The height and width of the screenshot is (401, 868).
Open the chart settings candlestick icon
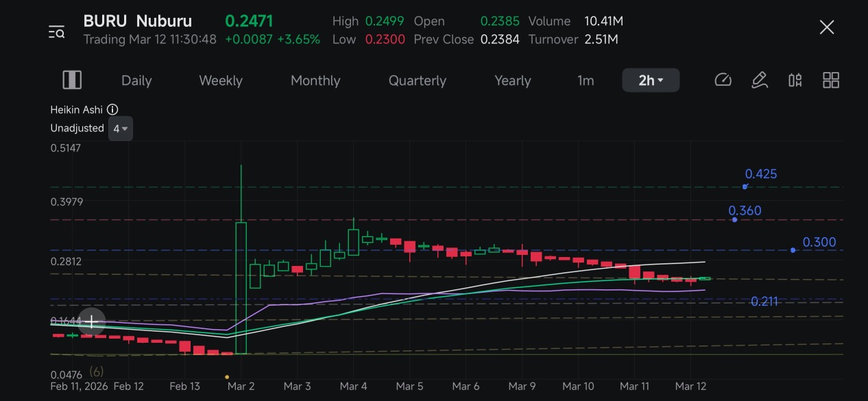795,80
